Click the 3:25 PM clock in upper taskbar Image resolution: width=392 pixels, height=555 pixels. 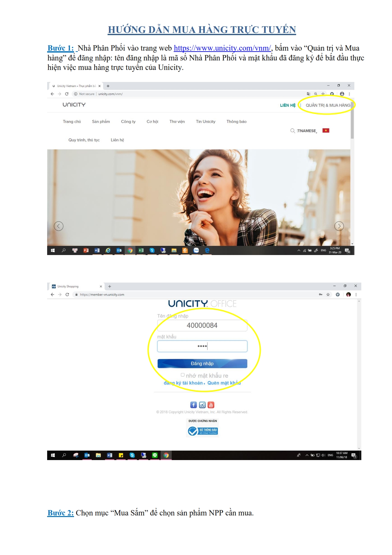(x=335, y=250)
